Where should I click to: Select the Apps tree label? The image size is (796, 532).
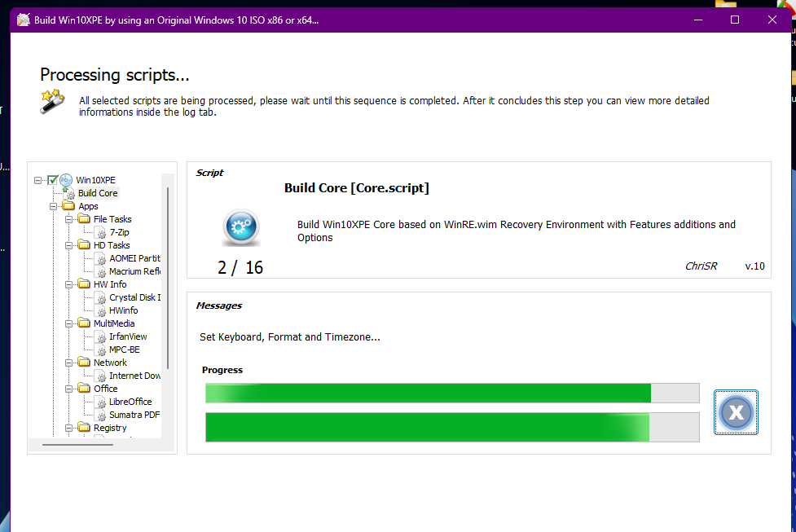[x=88, y=206]
